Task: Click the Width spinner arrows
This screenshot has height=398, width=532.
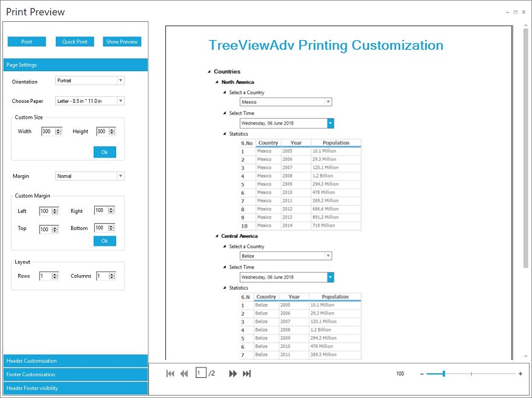Action: pyautogui.click(x=58, y=131)
